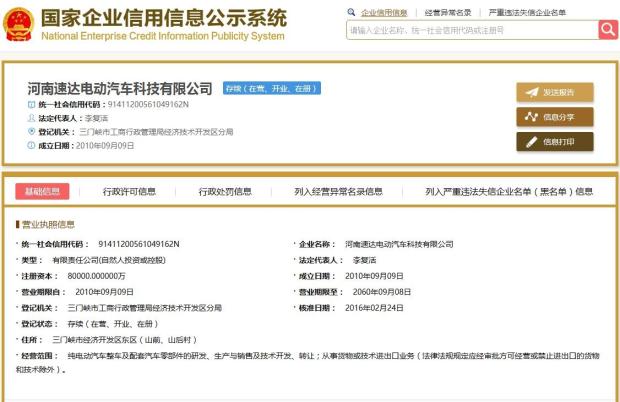Screen dimensions: 620x402
Task: Click the clock icon beside 成立日期
Action: click(x=31, y=145)
